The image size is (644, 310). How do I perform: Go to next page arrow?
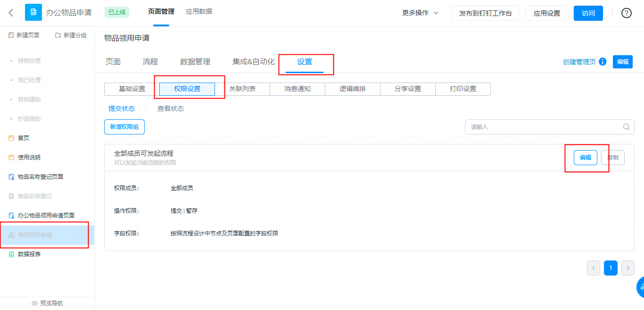tap(627, 268)
